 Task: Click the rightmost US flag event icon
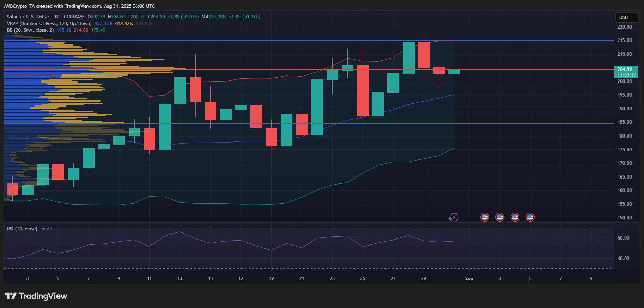click(530, 217)
